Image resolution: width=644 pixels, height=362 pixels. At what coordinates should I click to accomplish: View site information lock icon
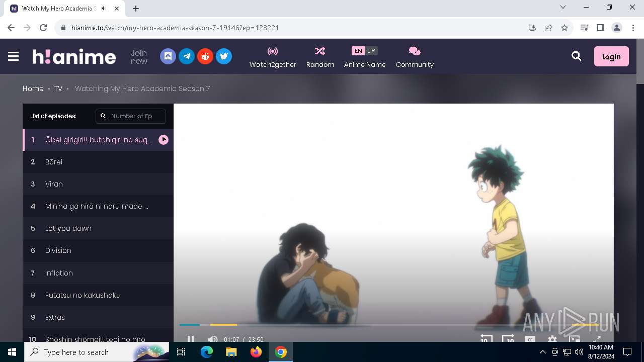63,28
